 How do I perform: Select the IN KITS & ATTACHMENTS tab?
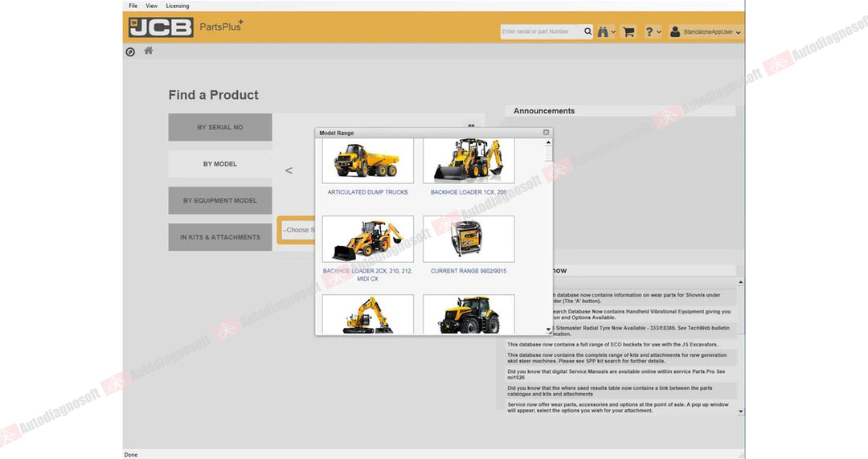click(219, 237)
